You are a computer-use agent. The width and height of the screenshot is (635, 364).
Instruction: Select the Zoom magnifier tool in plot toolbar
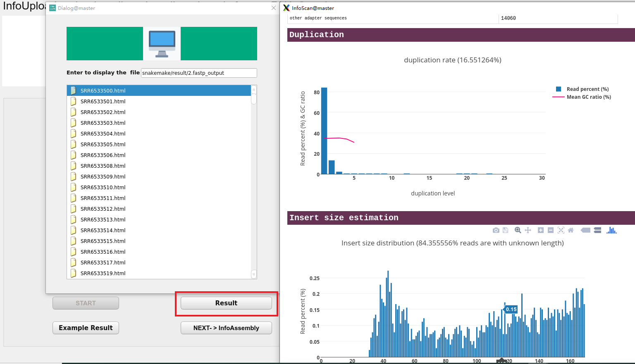point(518,230)
